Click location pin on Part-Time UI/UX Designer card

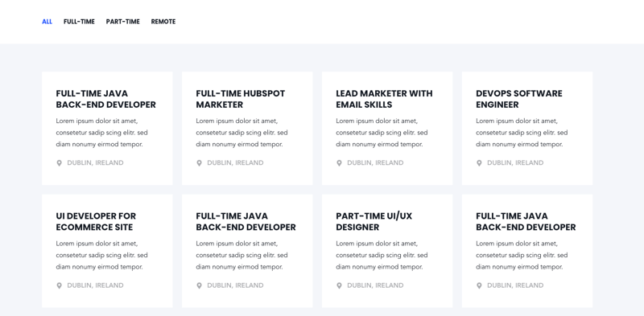coord(339,285)
